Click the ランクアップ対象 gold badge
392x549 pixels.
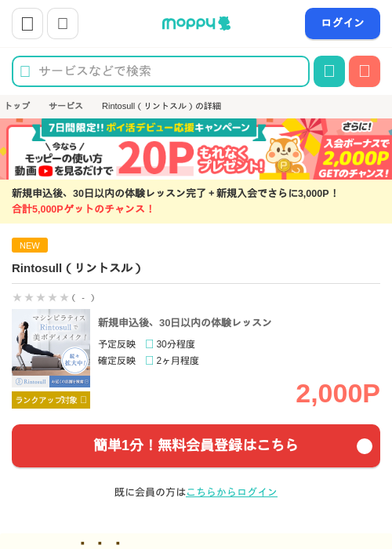coord(51,400)
